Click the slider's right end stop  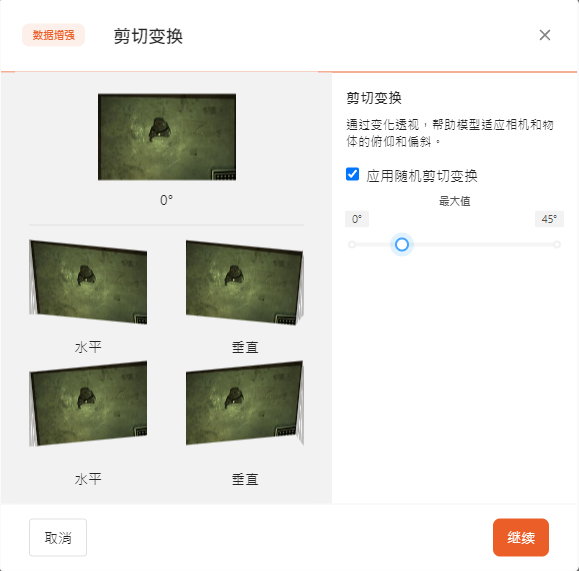click(557, 245)
